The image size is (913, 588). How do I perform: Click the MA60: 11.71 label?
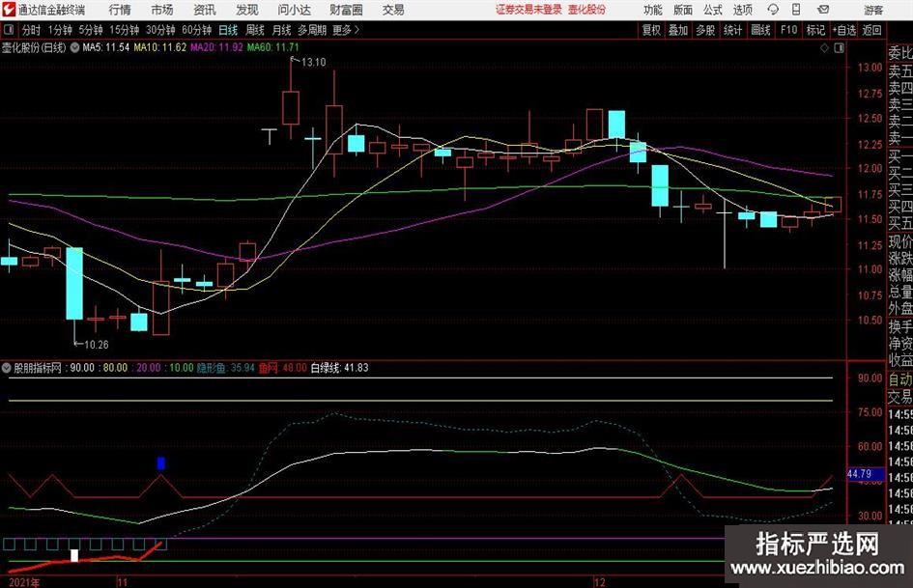(x=273, y=47)
